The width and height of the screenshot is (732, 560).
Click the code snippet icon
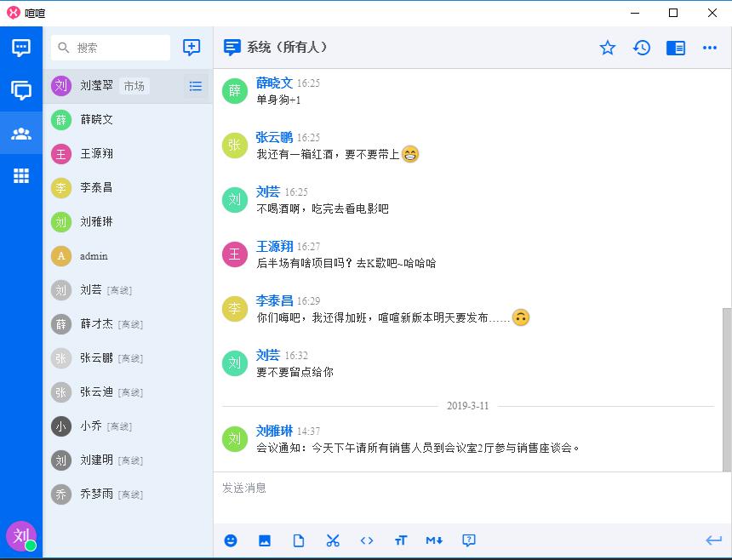coord(367,540)
